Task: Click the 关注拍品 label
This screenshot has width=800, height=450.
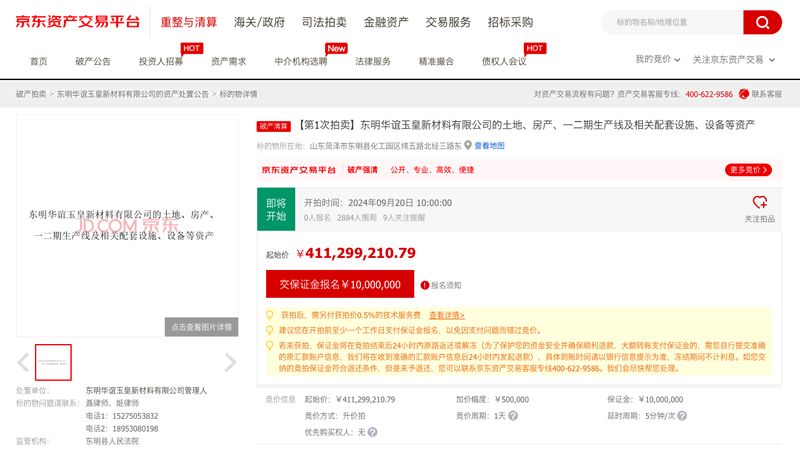Action: click(x=760, y=219)
